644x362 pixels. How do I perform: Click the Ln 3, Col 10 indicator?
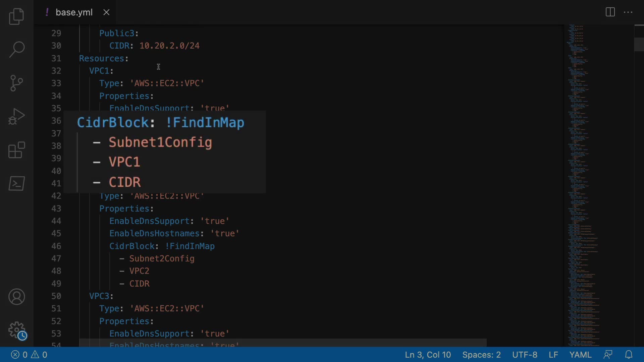[428, 355]
